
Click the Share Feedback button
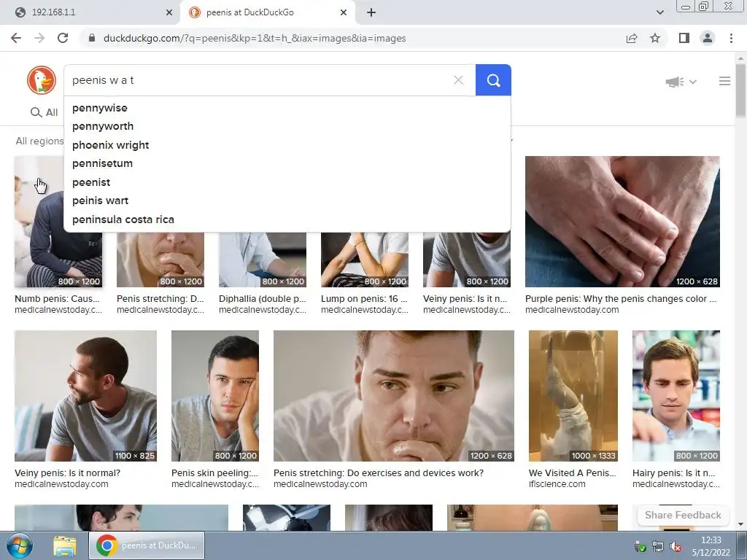tap(683, 515)
